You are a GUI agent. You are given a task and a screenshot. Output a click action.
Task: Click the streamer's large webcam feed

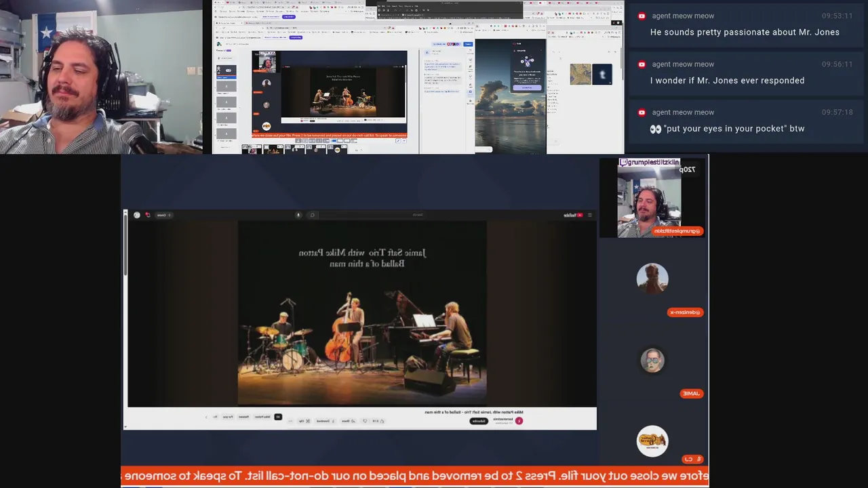pos(101,77)
